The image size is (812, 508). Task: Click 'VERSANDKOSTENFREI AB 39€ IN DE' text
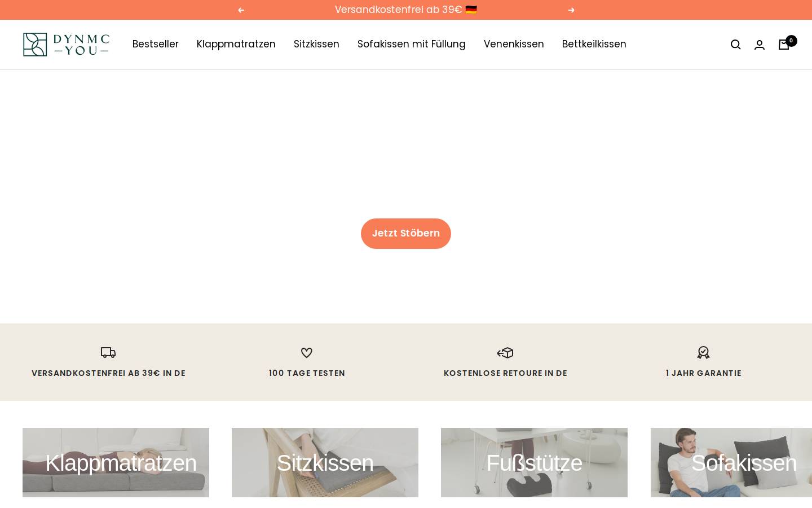108,373
